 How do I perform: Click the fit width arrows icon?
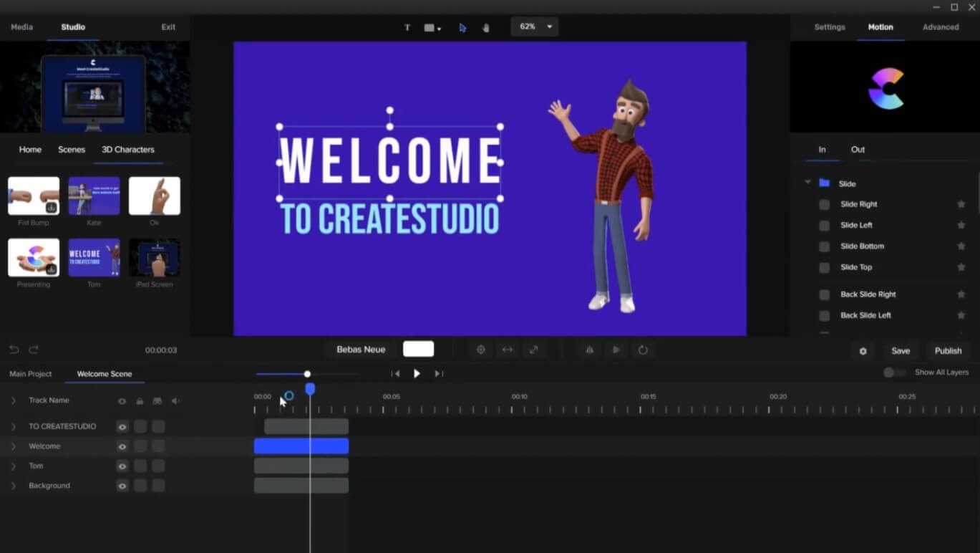pos(508,350)
